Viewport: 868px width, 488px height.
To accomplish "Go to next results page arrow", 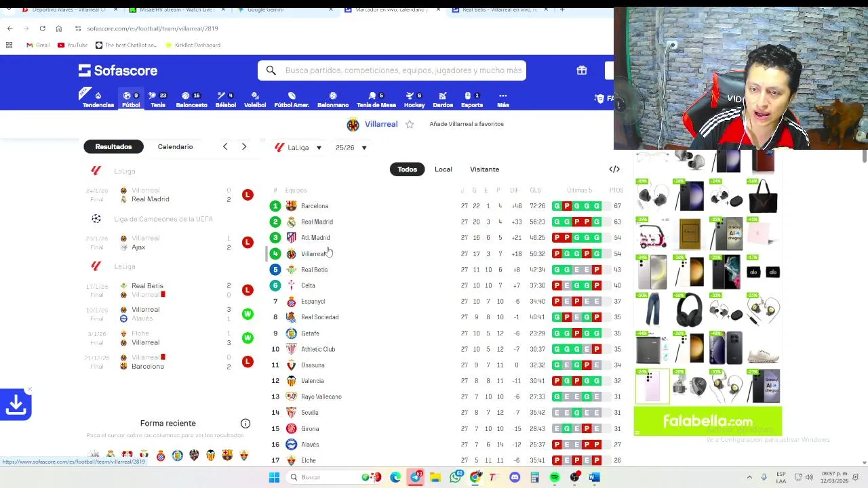I will pyautogui.click(x=244, y=146).
